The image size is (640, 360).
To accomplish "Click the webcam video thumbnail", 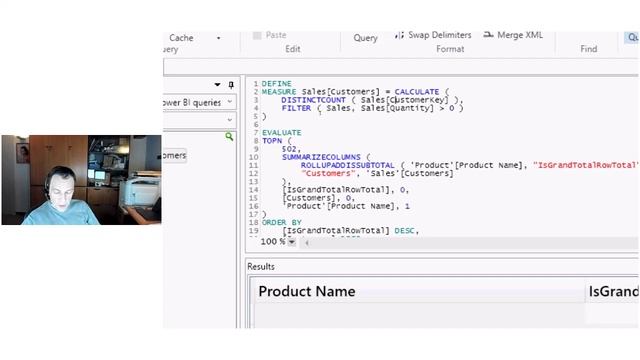I will click(82, 180).
